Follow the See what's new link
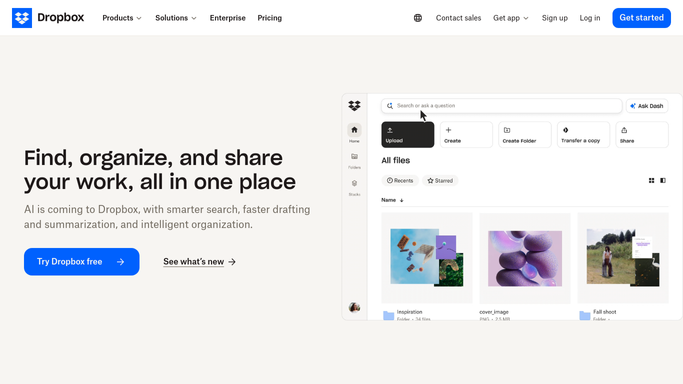 199,262
